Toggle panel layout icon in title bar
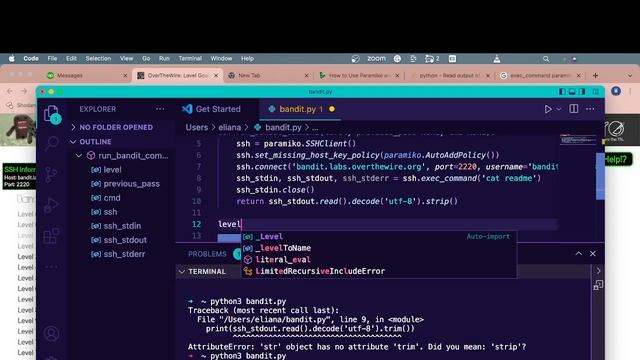Viewport: 640px width, 360px height. pyautogui.click(x=572, y=92)
